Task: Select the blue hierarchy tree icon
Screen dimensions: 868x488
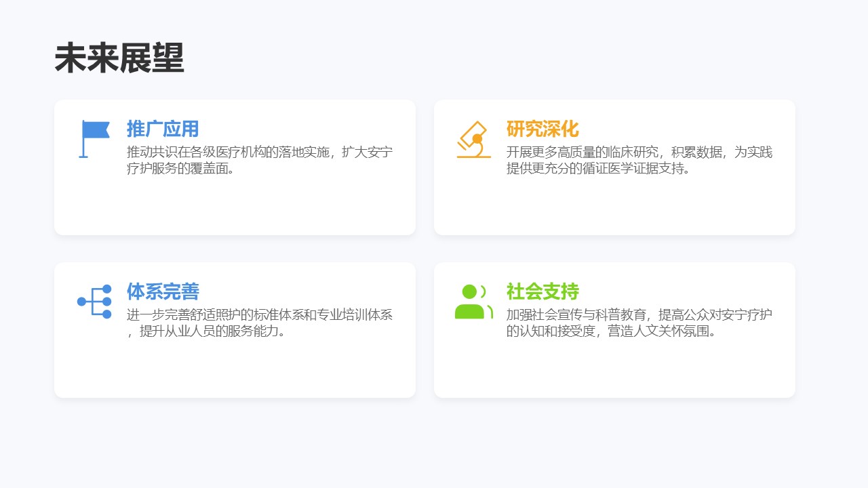Action: [x=94, y=302]
